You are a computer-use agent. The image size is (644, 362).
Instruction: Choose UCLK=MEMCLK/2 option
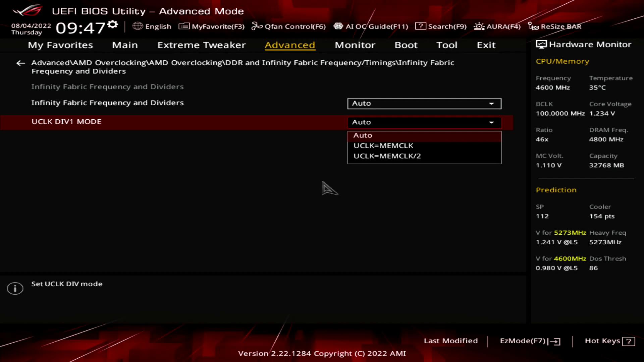424,156
